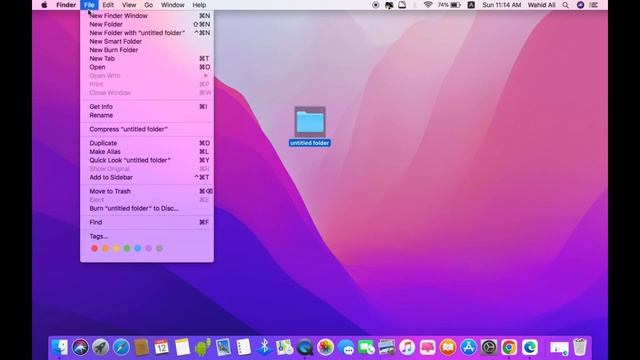Image resolution: width=640 pixels, height=360 pixels.
Task: Apply the red tag color
Action: coord(94,248)
